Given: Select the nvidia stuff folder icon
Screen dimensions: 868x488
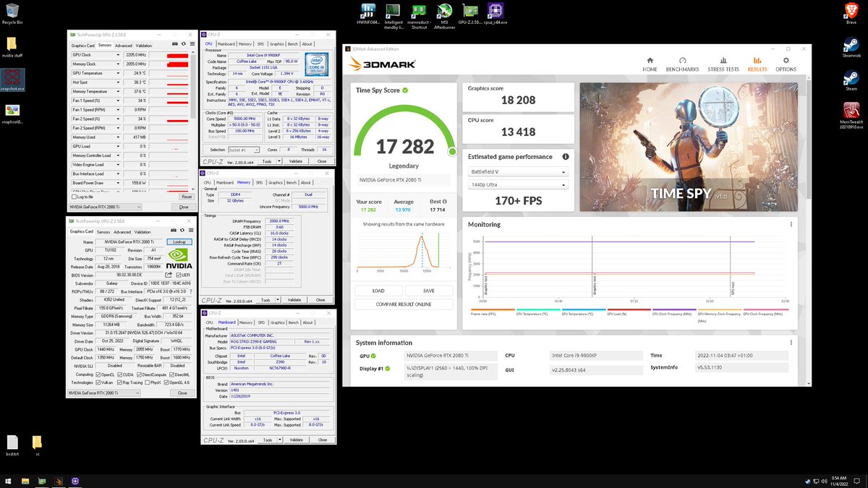Looking at the screenshot, I should coord(11,46).
